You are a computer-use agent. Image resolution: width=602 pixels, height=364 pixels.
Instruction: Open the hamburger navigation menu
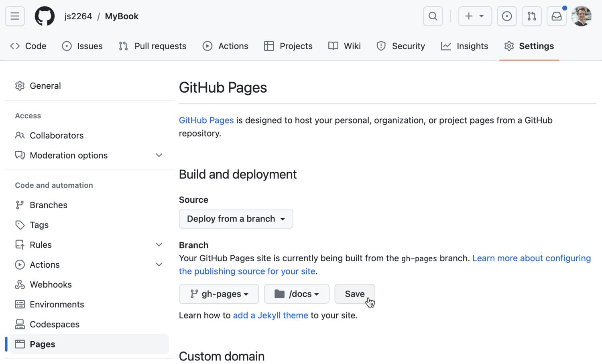click(x=15, y=16)
